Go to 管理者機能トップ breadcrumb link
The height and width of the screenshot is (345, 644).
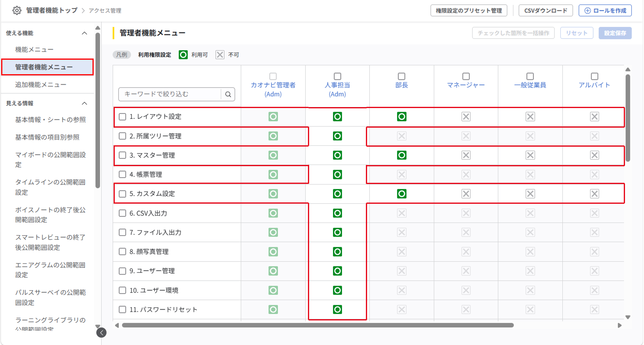click(52, 11)
